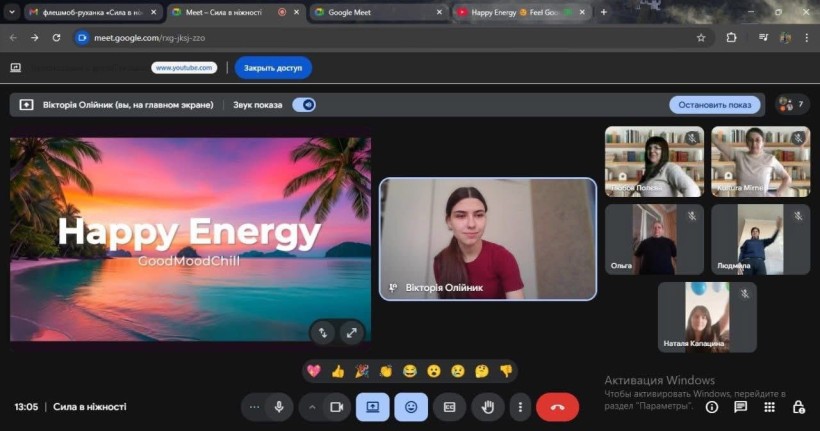Open three-dot more options menu
820x431 pixels.
coord(519,407)
